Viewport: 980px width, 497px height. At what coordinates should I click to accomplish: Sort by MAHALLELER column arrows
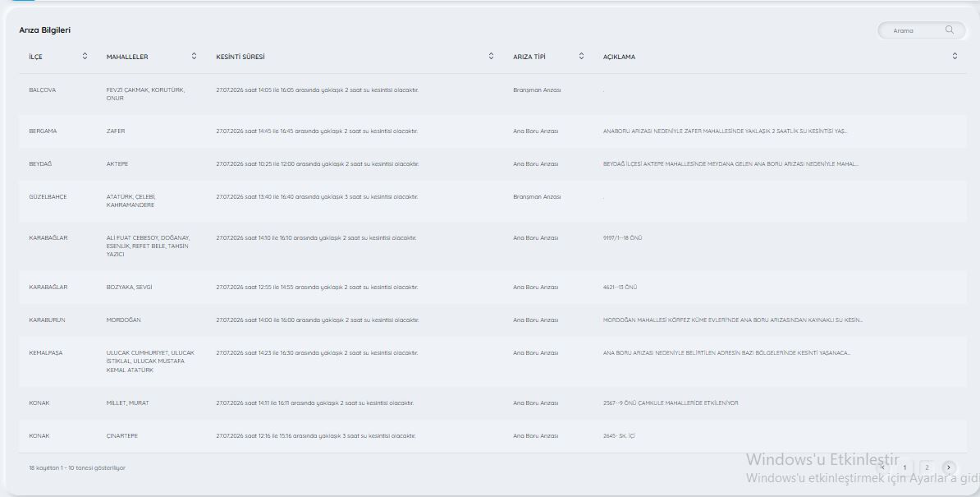(194, 56)
